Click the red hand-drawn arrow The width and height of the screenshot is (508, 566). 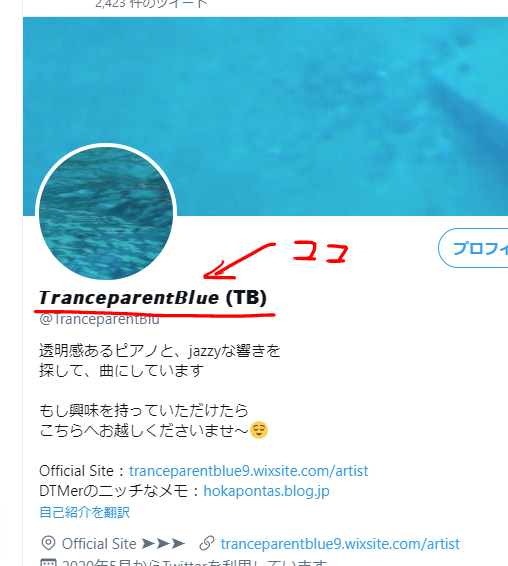point(239,261)
